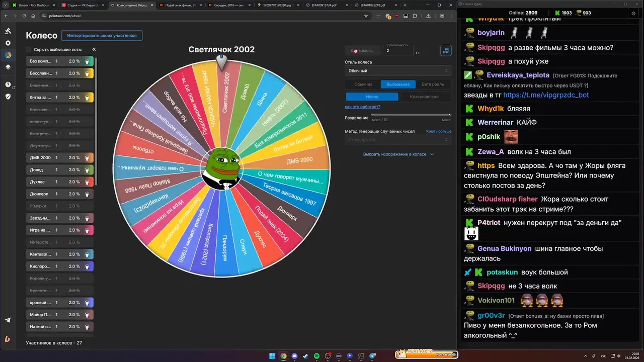Open the Telegram paper-plane sidebar icon
Viewport: 644px width, 362px height.
coord(8,320)
